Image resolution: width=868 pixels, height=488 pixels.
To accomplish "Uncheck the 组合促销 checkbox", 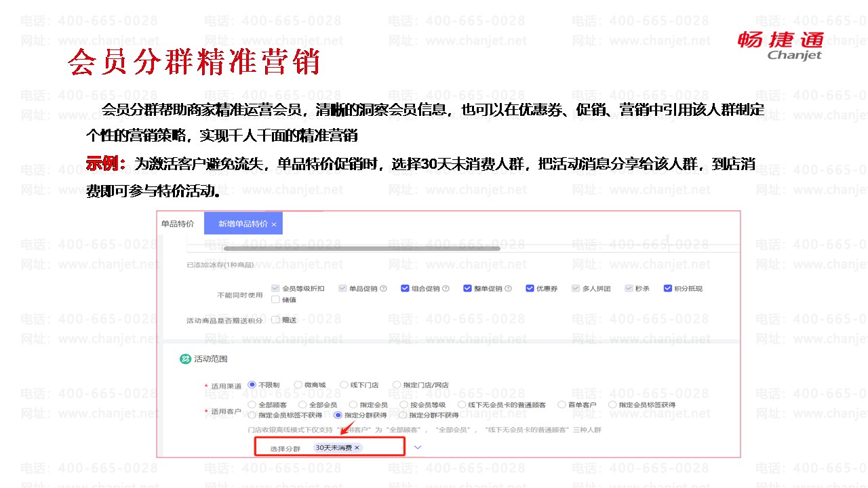I will (x=405, y=289).
